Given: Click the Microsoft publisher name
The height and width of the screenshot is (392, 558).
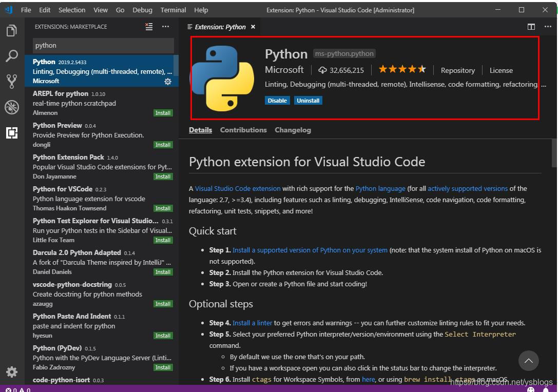Looking at the screenshot, I should pos(284,70).
